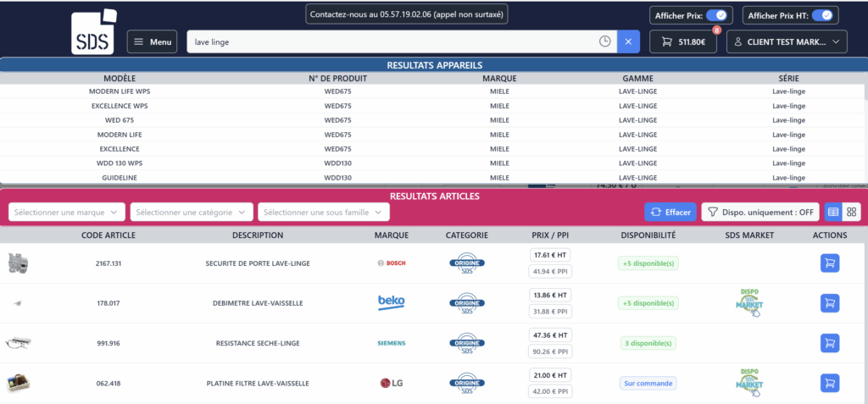Open DEBIMETRE LAVE-VAISSELLE description
868x404 pixels.
(258, 303)
